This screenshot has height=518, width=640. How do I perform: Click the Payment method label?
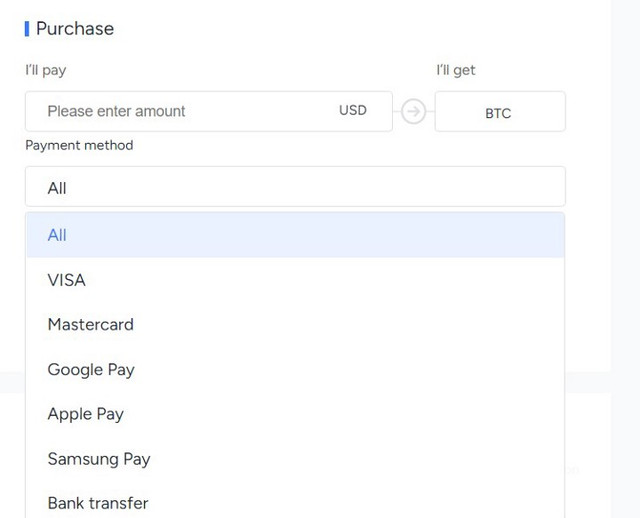(x=79, y=145)
